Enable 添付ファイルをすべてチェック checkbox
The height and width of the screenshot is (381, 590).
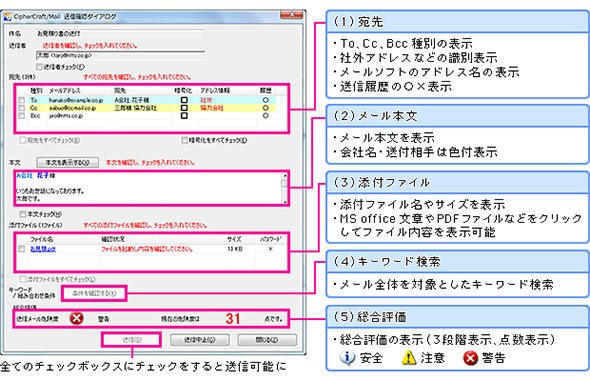point(23,279)
